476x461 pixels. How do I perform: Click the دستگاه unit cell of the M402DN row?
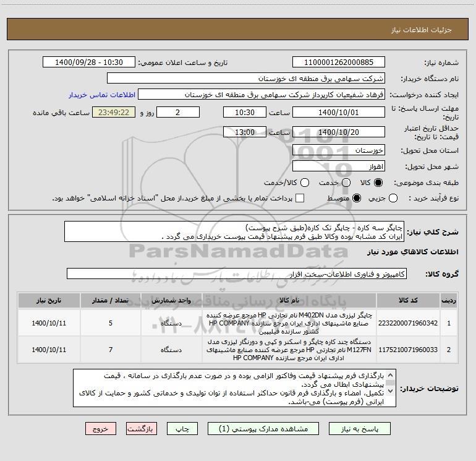pos(171,323)
